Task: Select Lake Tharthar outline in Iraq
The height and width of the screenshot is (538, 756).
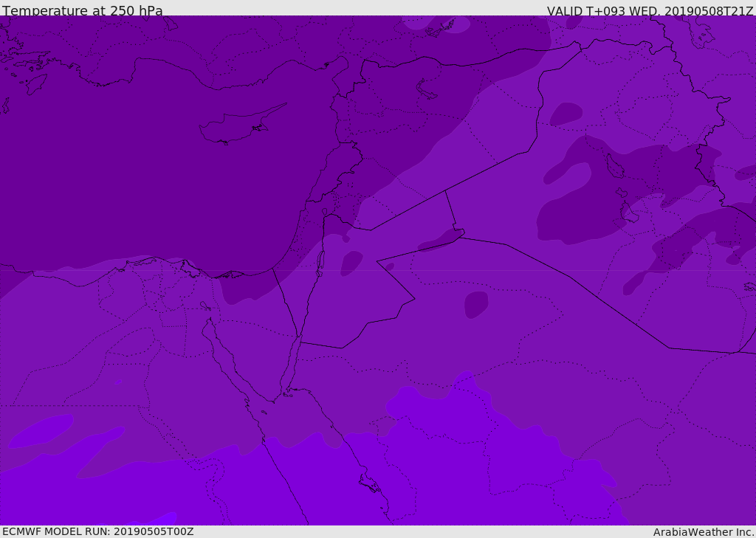Action: [614, 165]
